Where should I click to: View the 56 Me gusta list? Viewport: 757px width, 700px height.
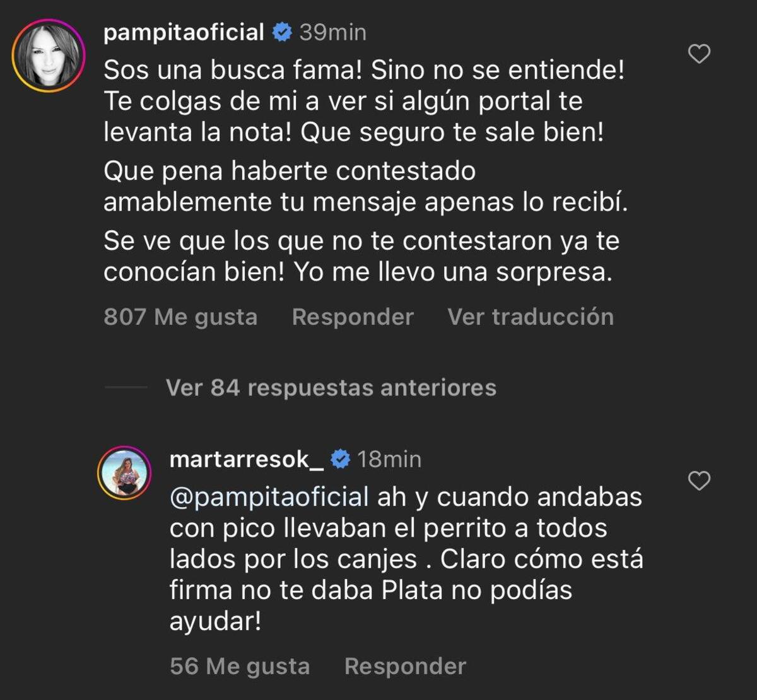[x=238, y=665]
